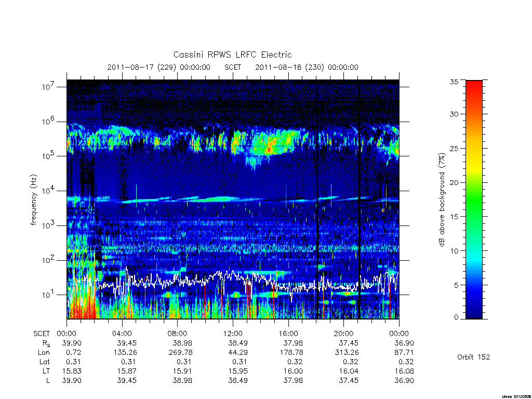The image size is (532, 399).
Task: Click the Lon value 135.26
Action: click(x=125, y=353)
